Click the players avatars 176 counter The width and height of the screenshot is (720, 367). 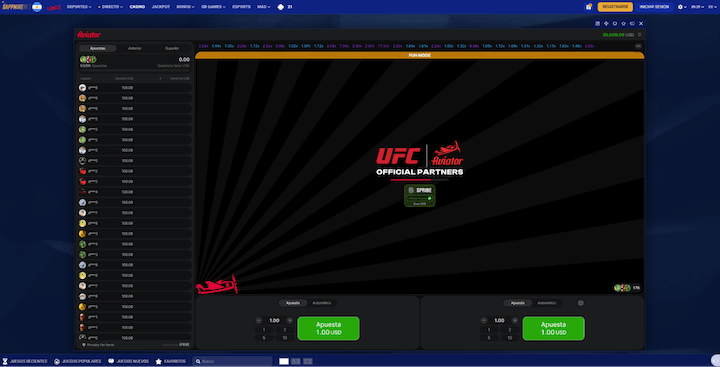(x=627, y=288)
